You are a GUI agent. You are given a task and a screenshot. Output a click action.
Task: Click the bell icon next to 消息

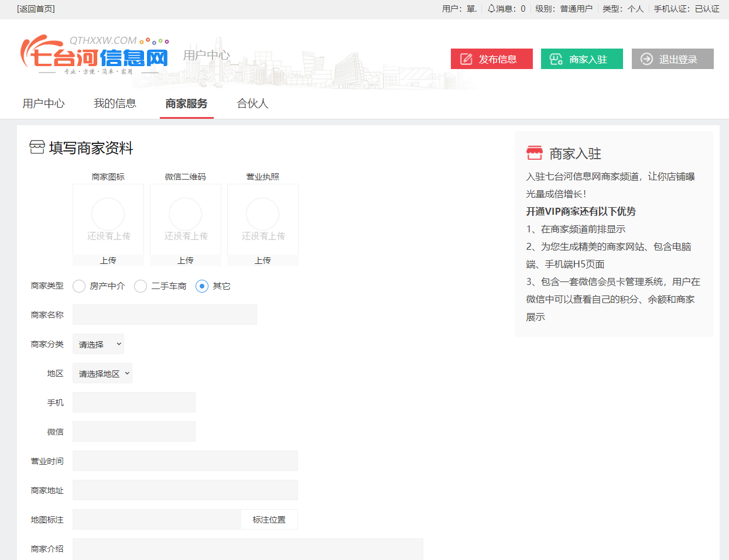coord(491,9)
